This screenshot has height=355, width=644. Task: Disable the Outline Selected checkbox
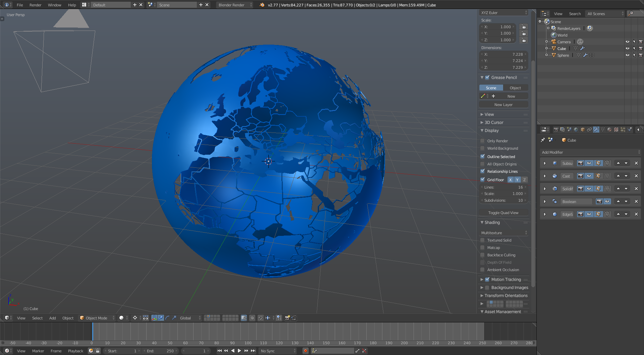pos(482,156)
